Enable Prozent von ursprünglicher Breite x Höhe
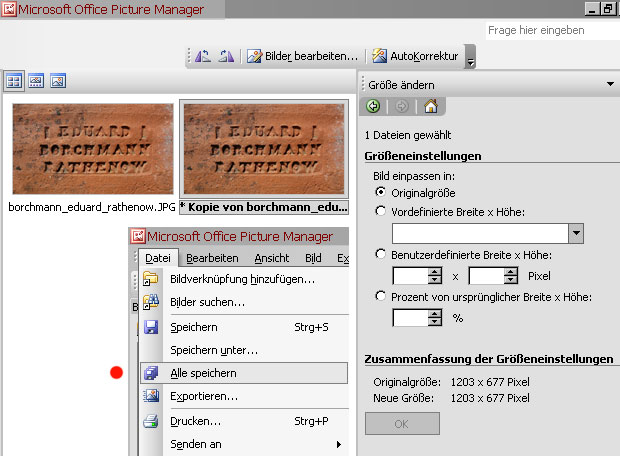The height and width of the screenshot is (456, 620). tap(380, 296)
